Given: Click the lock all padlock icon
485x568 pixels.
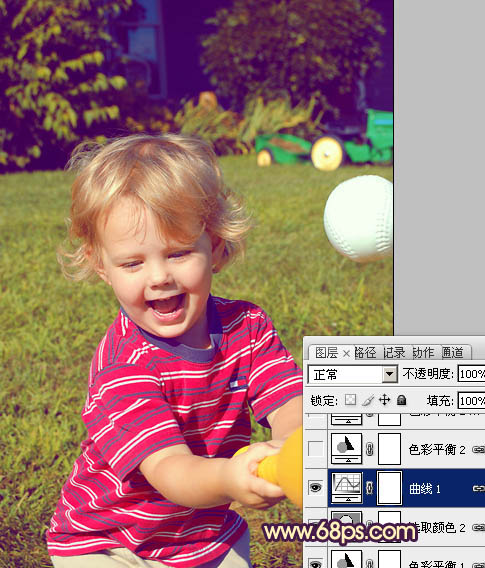Looking at the screenshot, I should [x=401, y=400].
